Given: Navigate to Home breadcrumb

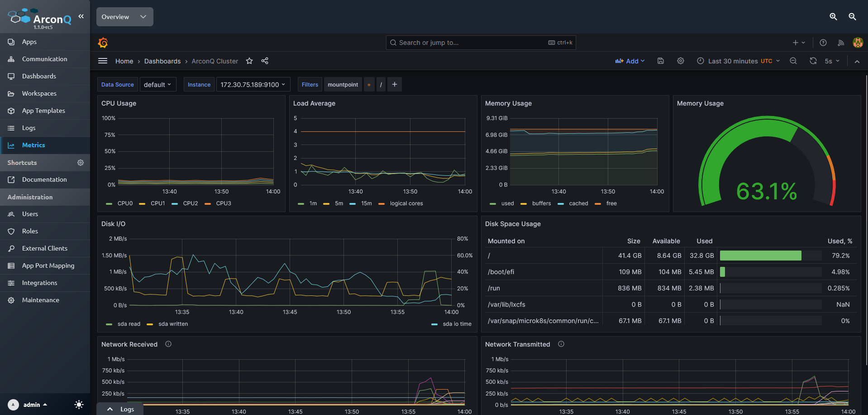Looking at the screenshot, I should (x=124, y=61).
